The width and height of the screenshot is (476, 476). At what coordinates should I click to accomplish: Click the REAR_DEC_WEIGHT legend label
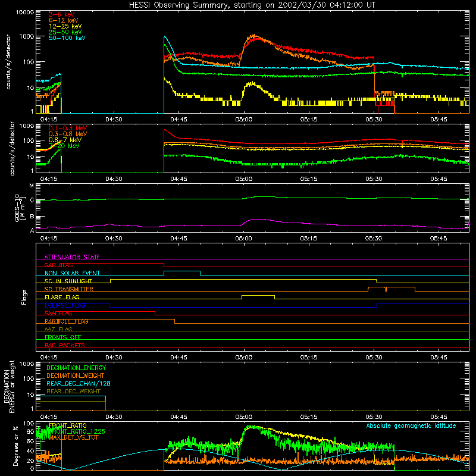73,392
